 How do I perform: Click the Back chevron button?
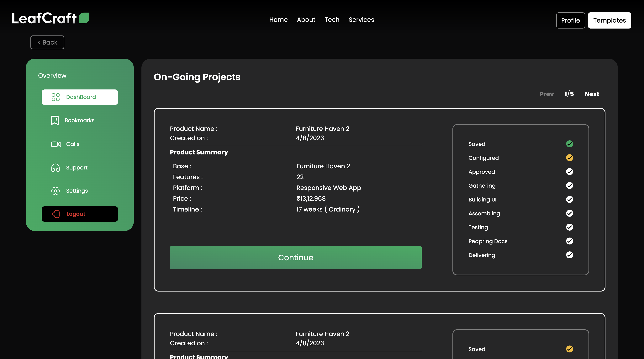tap(47, 43)
